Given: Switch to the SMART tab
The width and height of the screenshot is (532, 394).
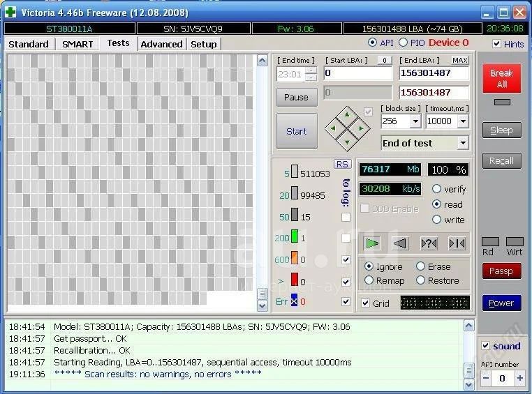Looking at the screenshot, I should point(77,44).
